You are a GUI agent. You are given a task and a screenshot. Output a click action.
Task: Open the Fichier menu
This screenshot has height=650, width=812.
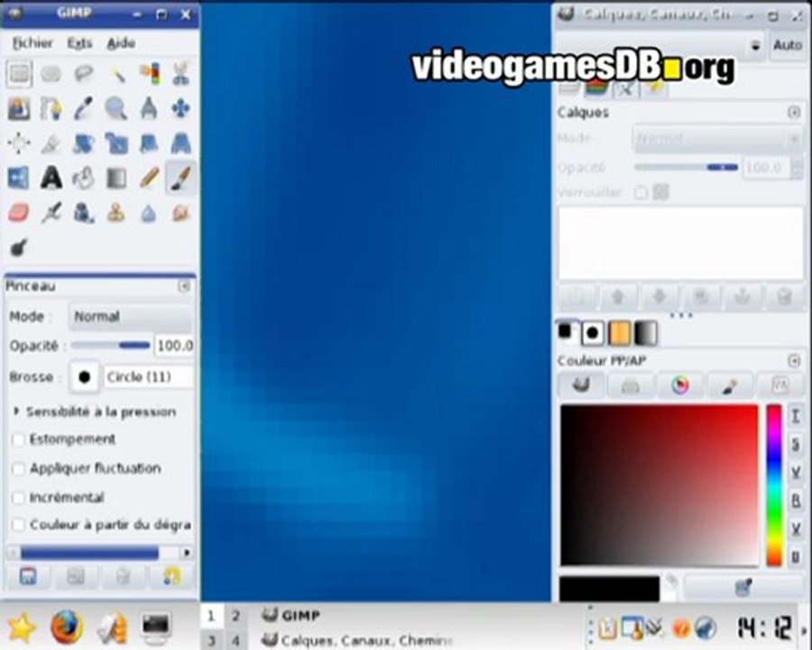(32, 43)
